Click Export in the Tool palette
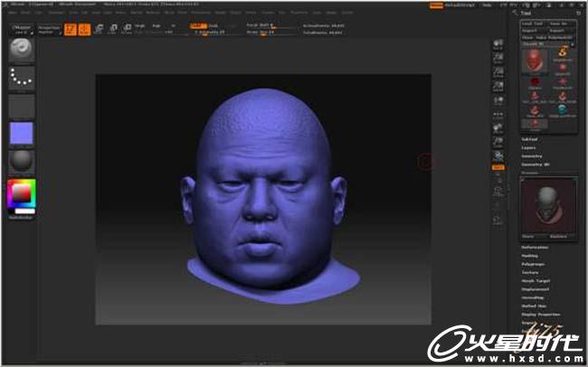 pos(562,31)
